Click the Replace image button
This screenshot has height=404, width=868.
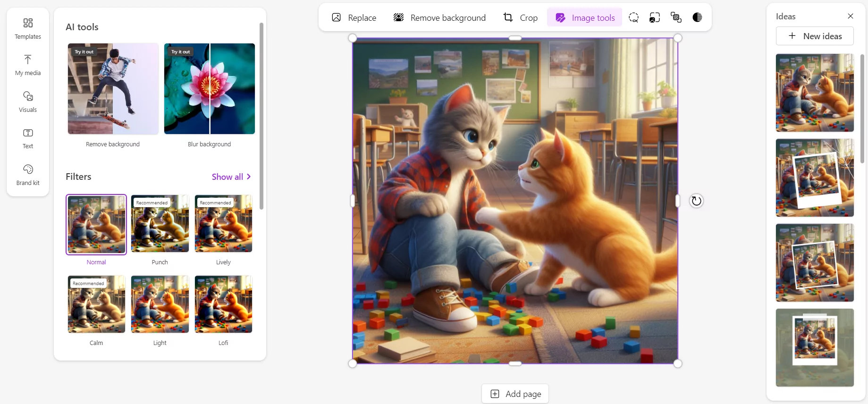354,17
